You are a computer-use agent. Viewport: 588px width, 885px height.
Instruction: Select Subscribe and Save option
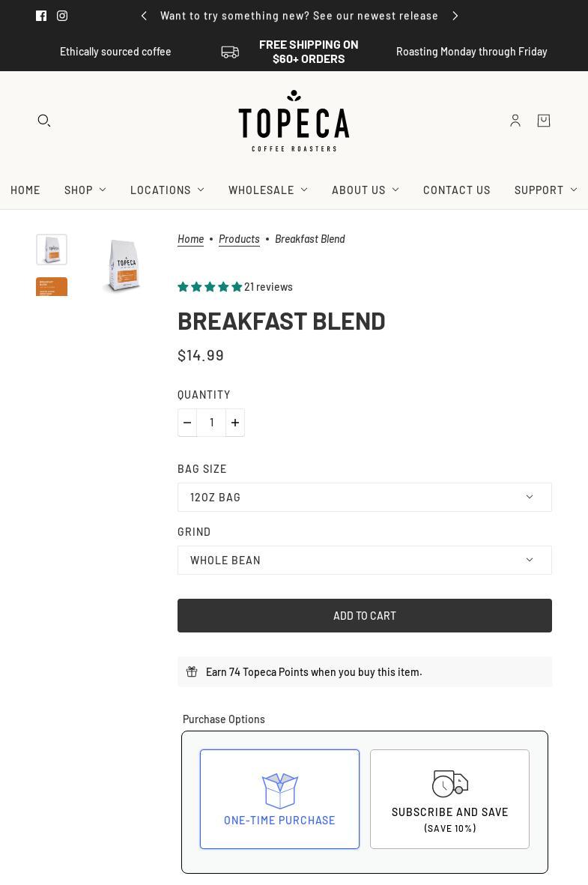pyautogui.click(x=449, y=799)
